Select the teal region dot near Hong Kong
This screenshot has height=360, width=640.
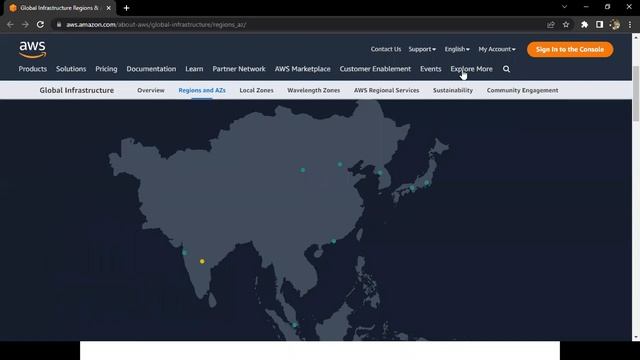tap(333, 241)
